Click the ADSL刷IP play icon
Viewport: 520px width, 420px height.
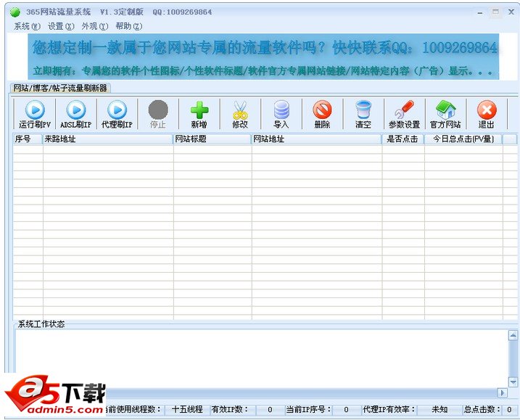pos(76,110)
